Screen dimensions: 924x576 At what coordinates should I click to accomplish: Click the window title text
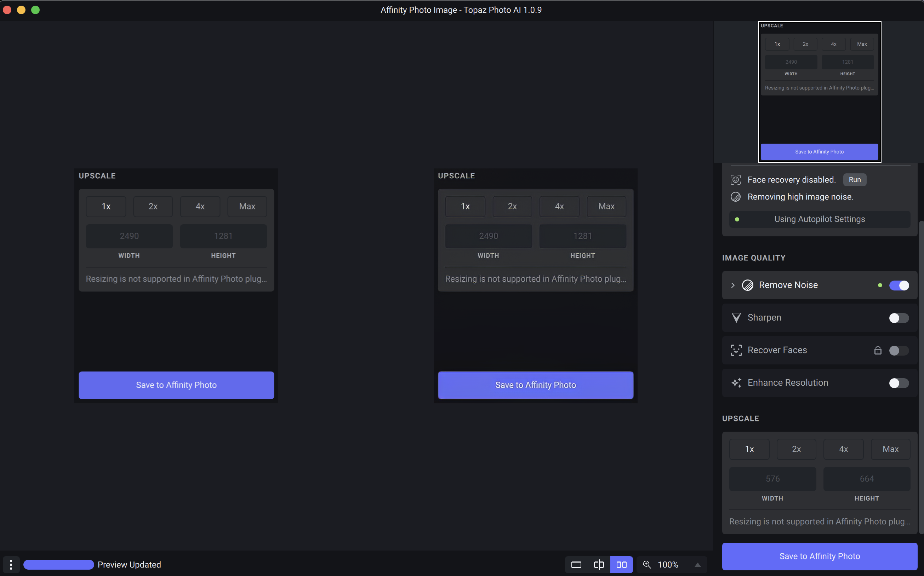(461, 10)
